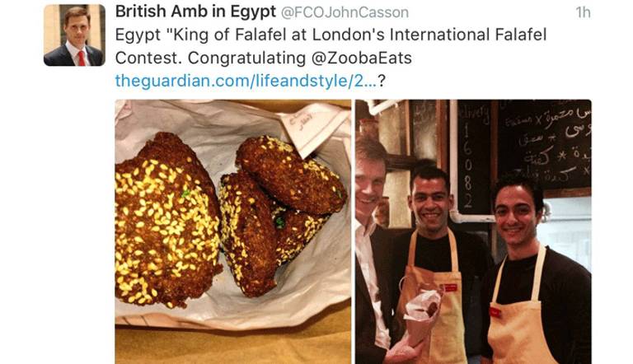Click the chalkboard with Arabic writing
This screenshot has height=364, width=633.
[x=544, y=146]
